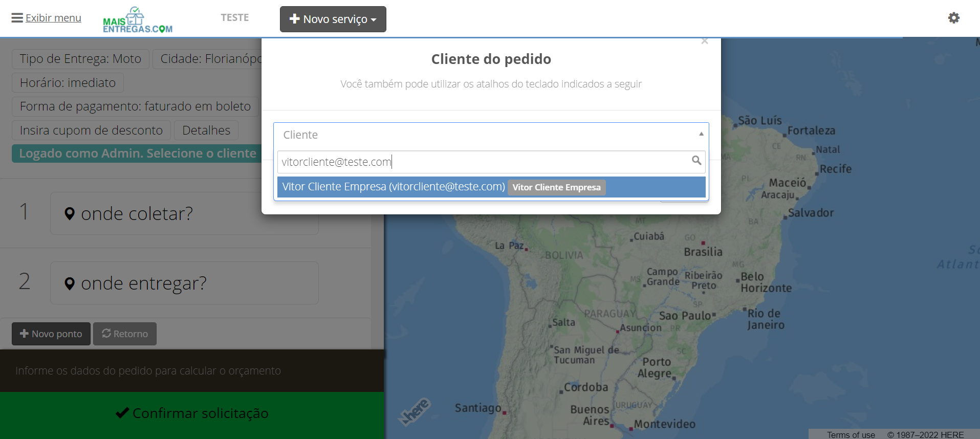Open settings gear icon
Viewport: 980px width, 439px height.
click(x=953, y=18)
